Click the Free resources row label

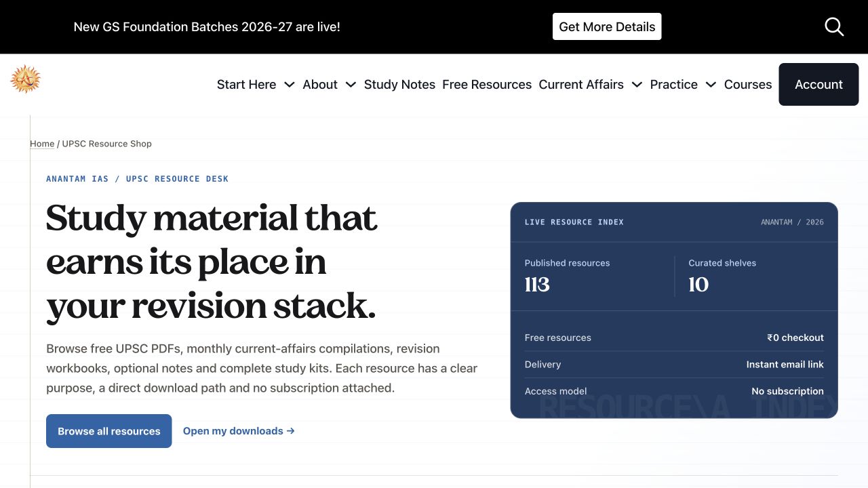pos(558,338)
